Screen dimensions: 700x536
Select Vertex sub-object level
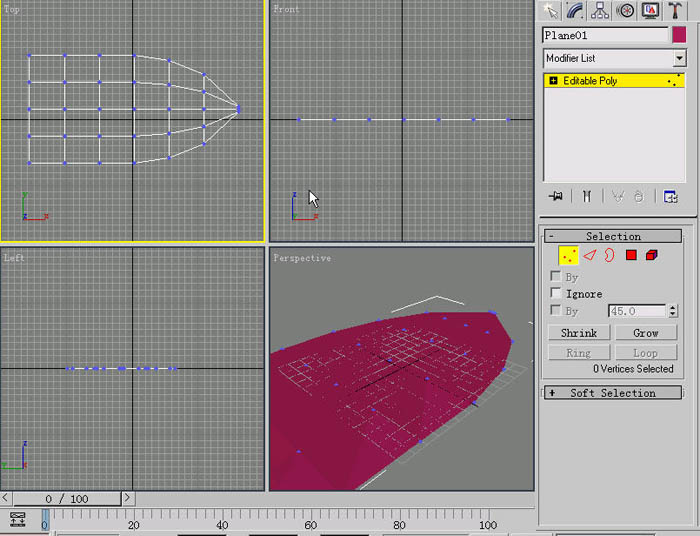coord(568,255)
